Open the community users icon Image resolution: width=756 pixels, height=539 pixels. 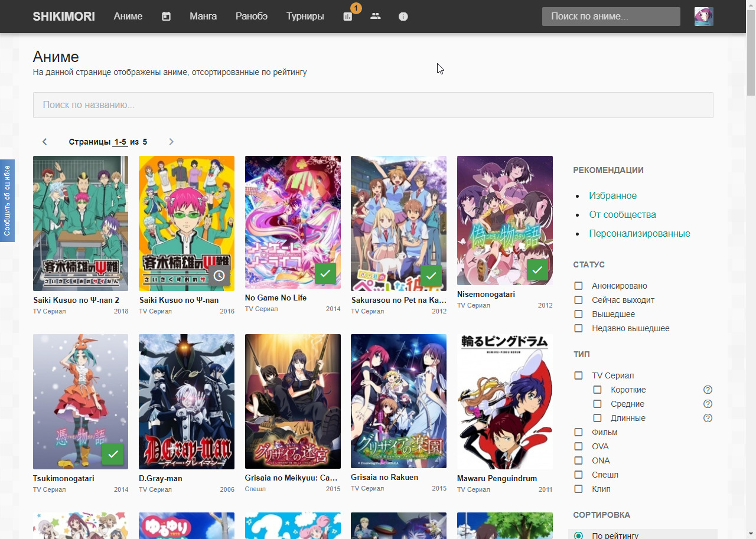coord(376,17)
